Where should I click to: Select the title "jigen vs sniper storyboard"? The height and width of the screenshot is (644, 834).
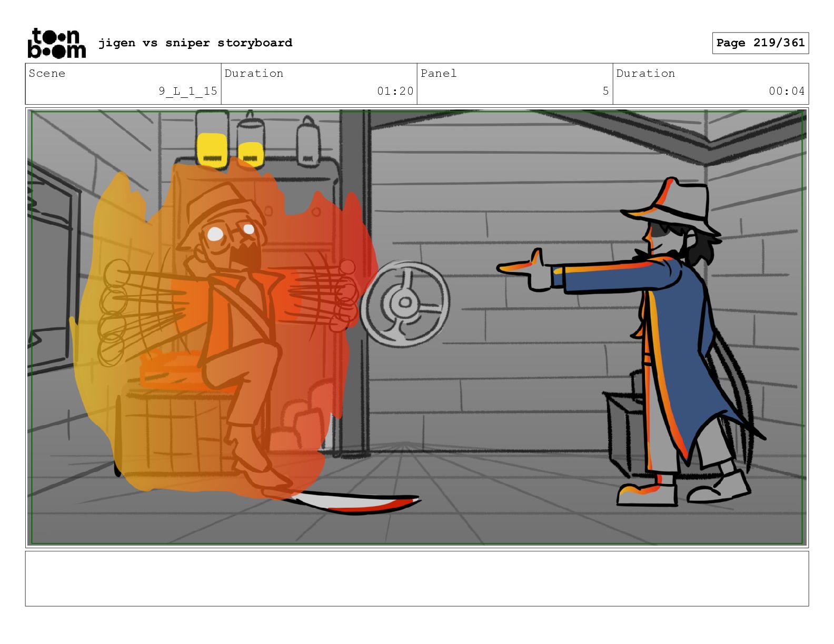195,43
